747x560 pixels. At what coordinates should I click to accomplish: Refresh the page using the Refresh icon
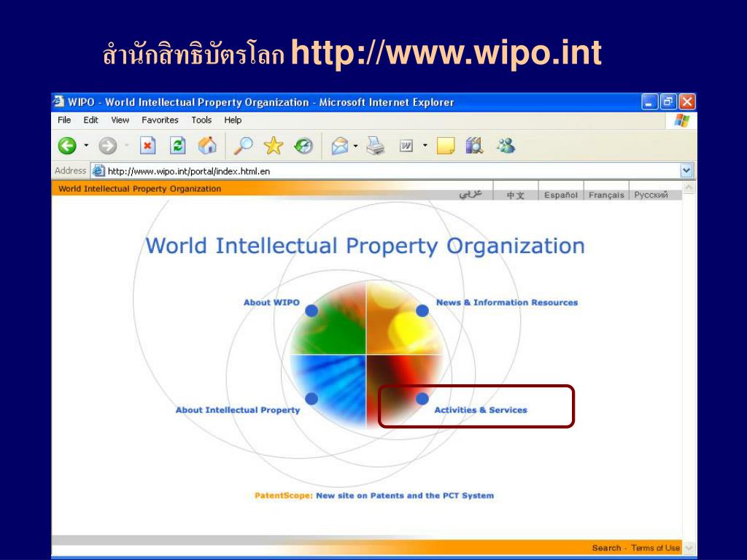(178, 146)
